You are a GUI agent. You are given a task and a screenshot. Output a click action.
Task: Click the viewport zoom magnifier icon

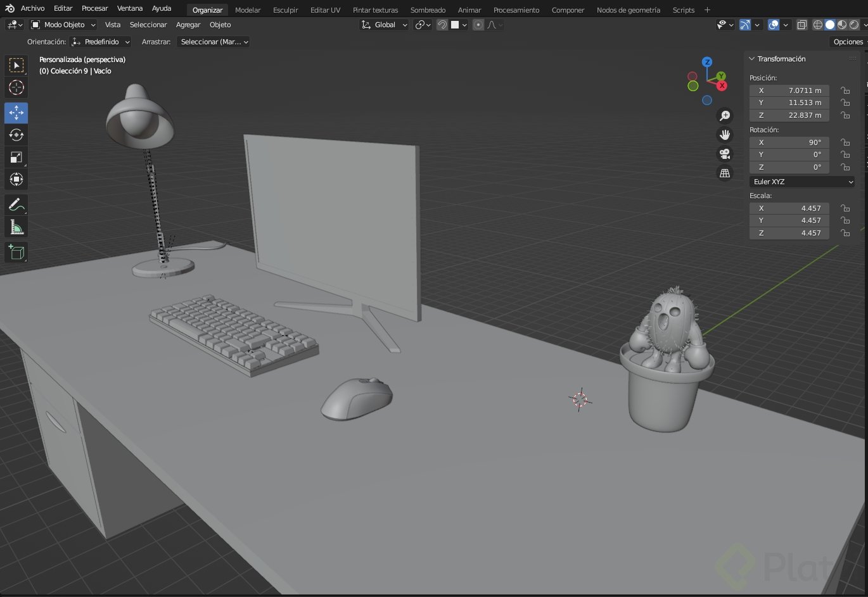click(725, 115)
